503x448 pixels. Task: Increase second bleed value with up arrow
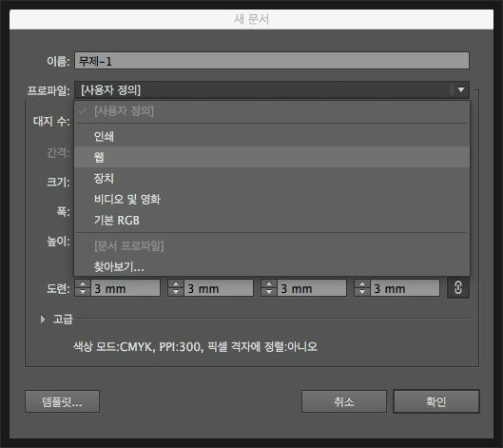(176, 283)
